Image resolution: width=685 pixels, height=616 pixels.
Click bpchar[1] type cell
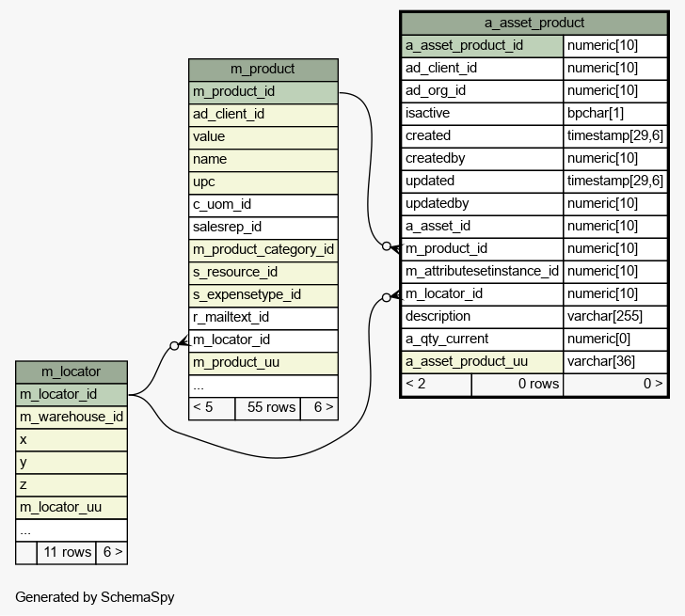[615, 114]
